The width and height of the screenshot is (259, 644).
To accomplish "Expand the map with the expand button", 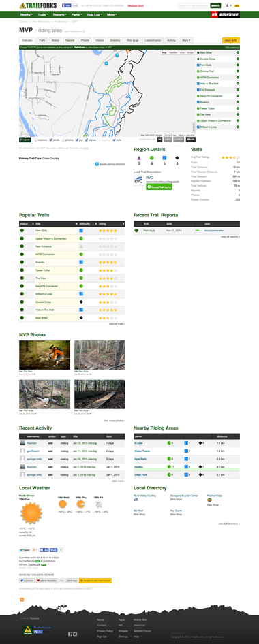I will 25,140.
